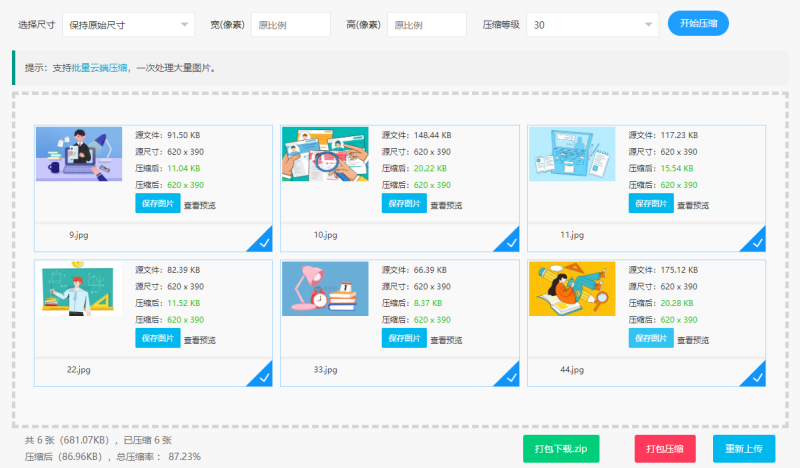Click the 117.23 KB source size value

tap(679, 135)
